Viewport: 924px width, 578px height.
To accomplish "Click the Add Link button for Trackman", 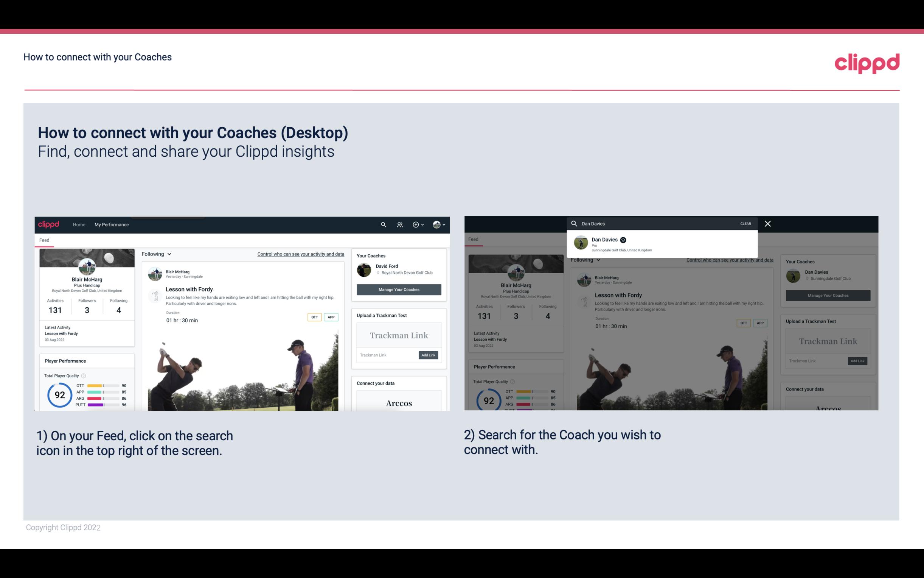I will coord(429,354).
